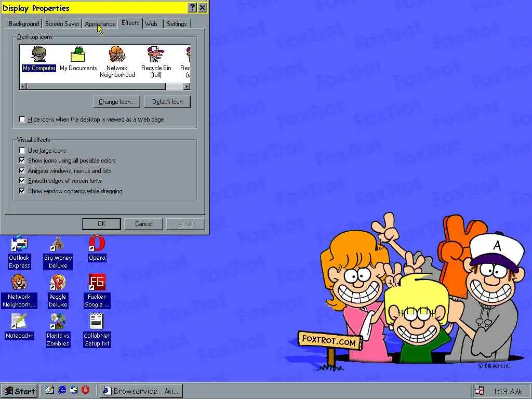Viewport: 532px width, 399px height.
Task: Switch to the Screen Saver tab
Action: [x=62, y=24]
